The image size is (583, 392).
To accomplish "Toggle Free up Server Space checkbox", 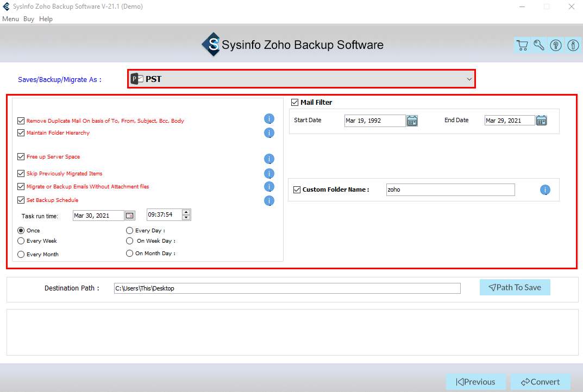I will [21, 157].
